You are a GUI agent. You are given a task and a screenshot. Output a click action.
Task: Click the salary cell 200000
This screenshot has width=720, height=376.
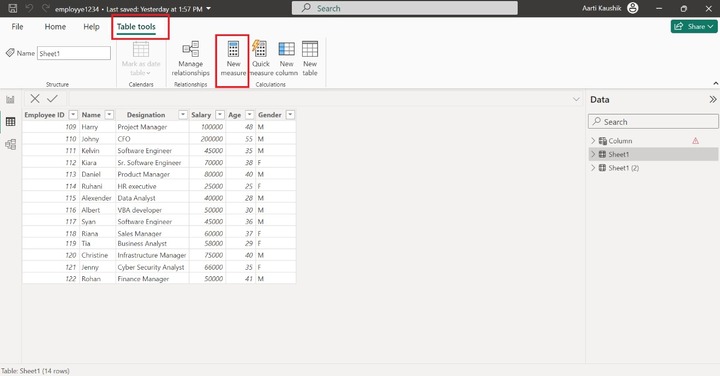(212, 139)
